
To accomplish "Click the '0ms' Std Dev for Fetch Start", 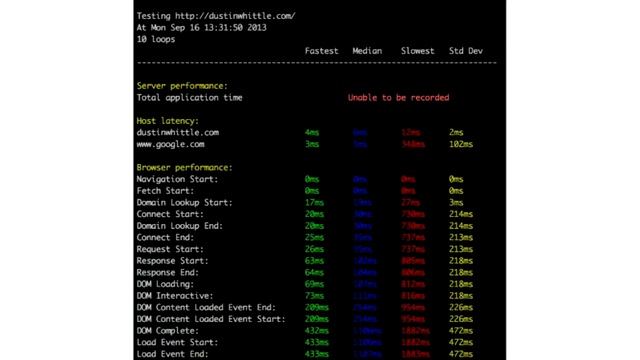I will [456, 191].
